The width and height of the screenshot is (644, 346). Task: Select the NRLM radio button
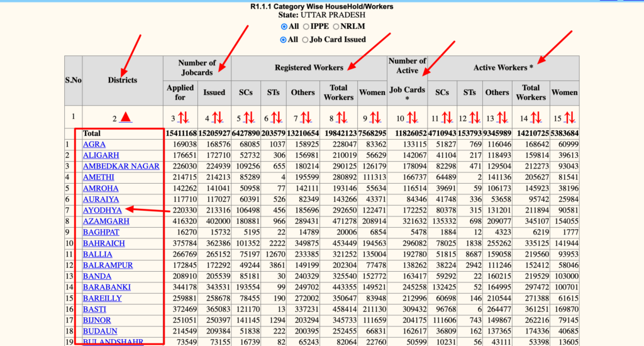click(336, 26)
